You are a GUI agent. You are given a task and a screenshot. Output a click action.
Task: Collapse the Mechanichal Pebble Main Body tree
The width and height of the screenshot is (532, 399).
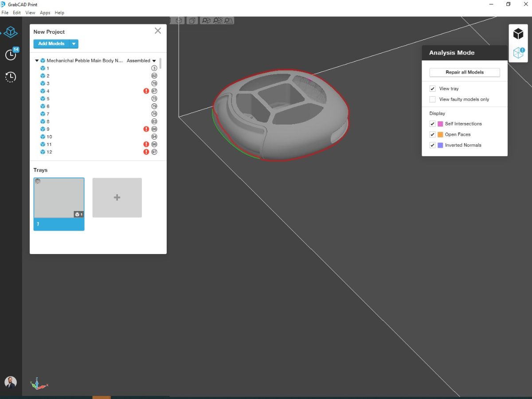(37, 61)
